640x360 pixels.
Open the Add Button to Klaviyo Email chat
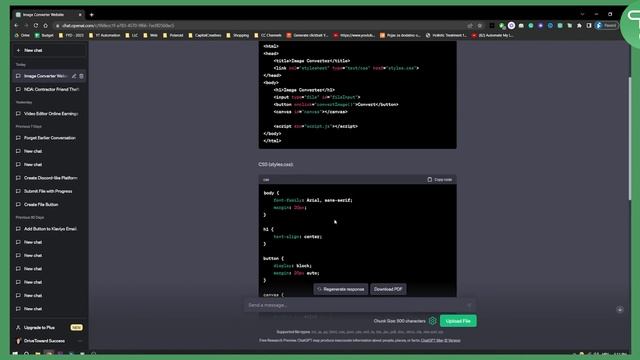[49, 229]
